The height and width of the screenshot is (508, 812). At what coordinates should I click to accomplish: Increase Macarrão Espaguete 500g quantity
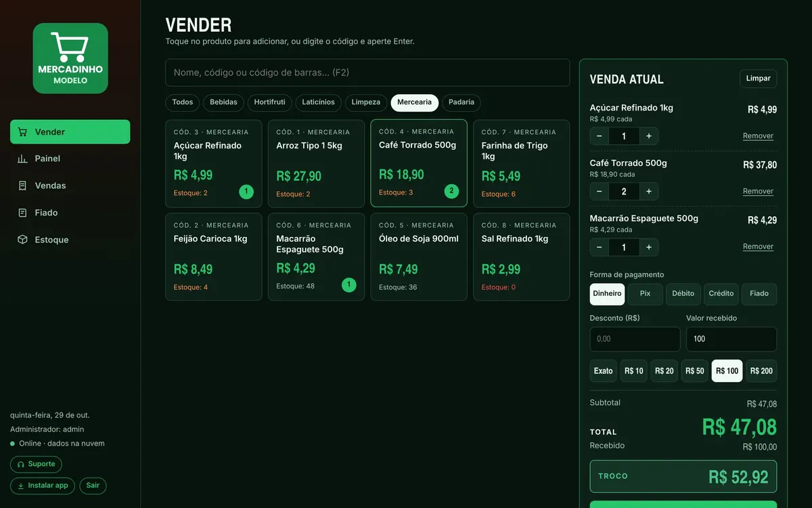pos(649,247)
